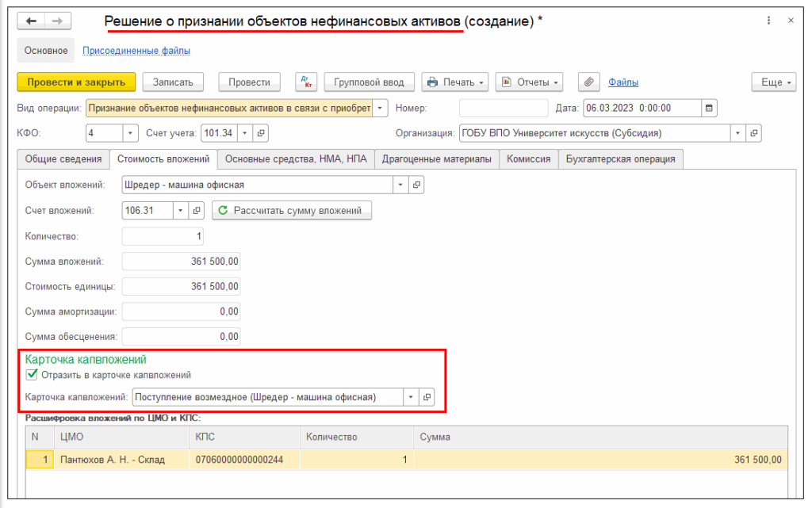Open the Присоединенные файлы link

(x=136, y=51)
